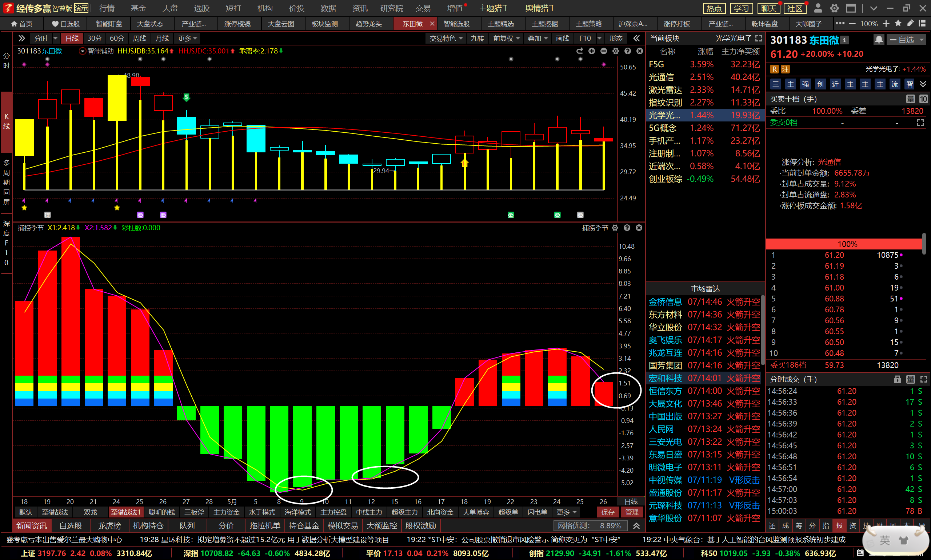Zoom out the K-line chart with minus icon
Image resolution: width=931 pixels, height=560 pixels.
[603, 51]
